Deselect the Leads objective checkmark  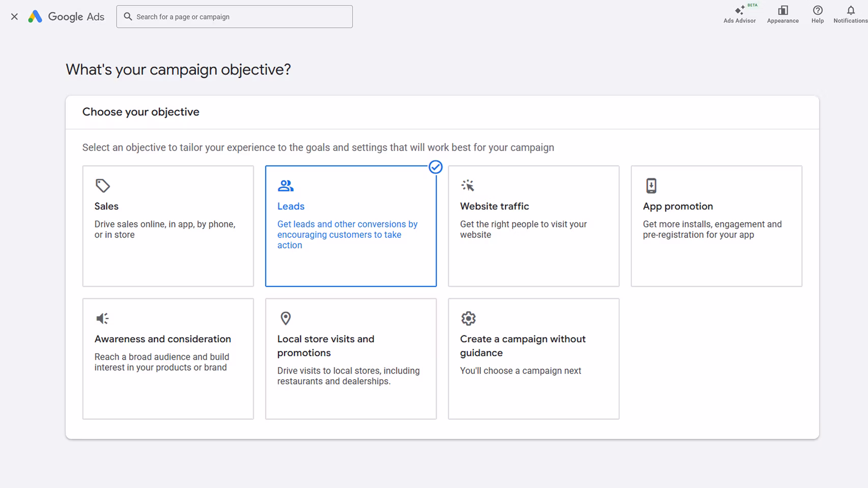[x=435, y=167]
